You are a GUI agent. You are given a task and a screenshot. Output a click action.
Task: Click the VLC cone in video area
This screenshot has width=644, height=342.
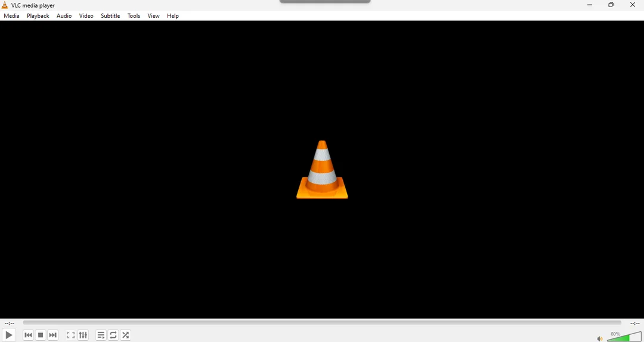point(322,170)
